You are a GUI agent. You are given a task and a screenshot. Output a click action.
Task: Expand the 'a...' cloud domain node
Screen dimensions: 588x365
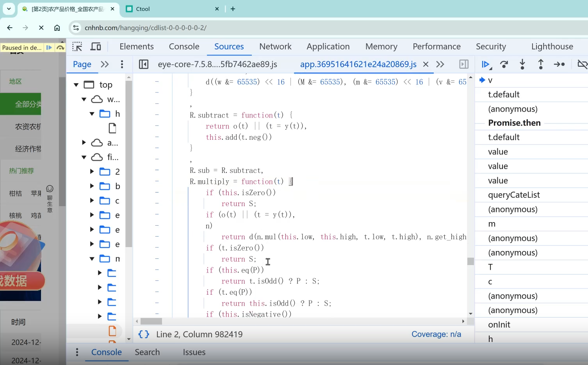tap(84, 142)
